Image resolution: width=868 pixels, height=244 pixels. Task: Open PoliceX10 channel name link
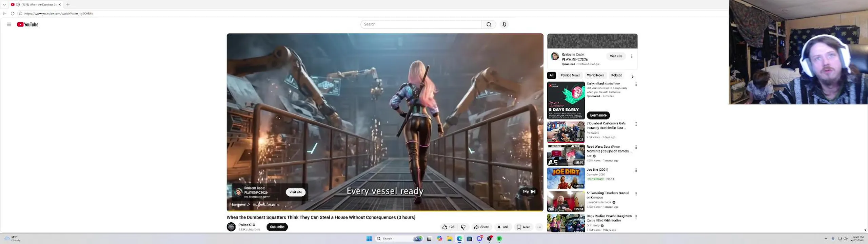click(x=246, y=225)
